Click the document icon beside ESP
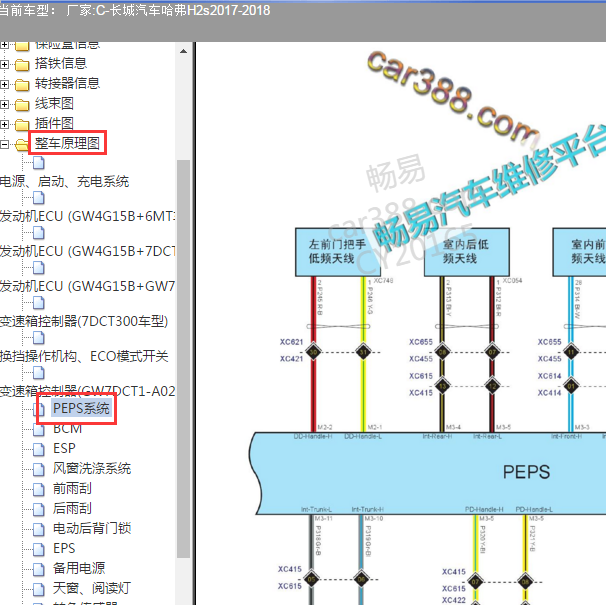606x605 pixels. pos(39,449)
